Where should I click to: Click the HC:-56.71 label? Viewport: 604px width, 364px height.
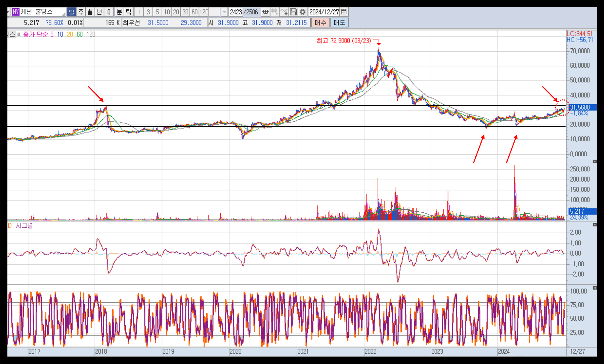pos(580,40)
